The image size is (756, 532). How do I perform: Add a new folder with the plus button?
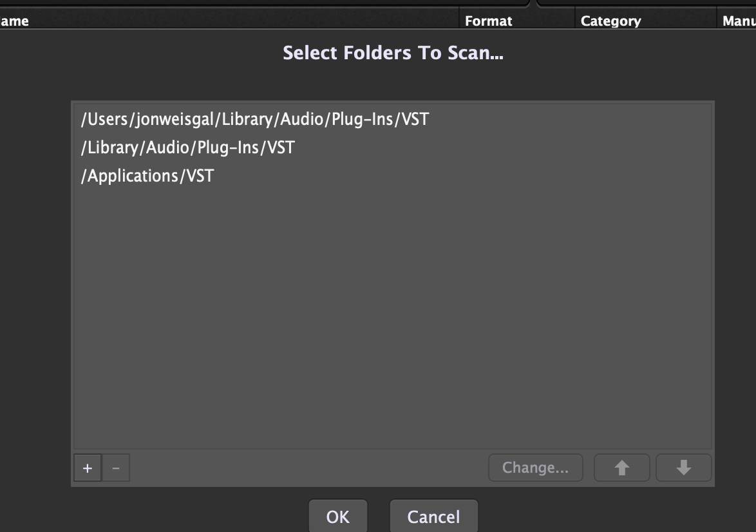point(88,468)
